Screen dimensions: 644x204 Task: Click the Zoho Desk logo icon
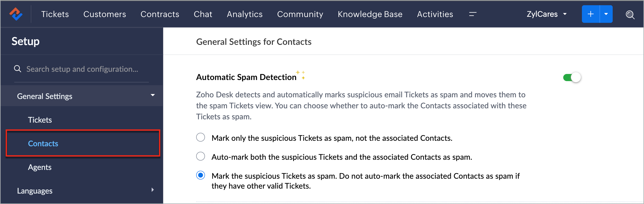(x=16, y=14)
